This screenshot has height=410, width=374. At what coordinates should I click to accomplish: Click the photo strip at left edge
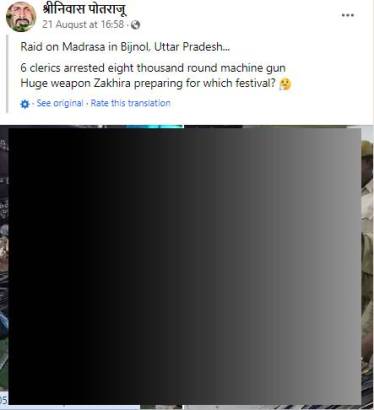click(4, 265)
